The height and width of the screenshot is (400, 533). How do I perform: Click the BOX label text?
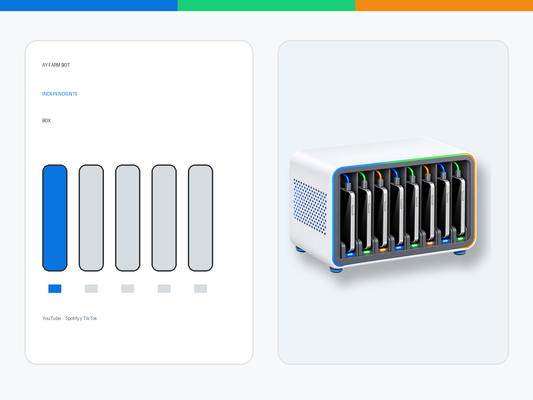(47, 120)
